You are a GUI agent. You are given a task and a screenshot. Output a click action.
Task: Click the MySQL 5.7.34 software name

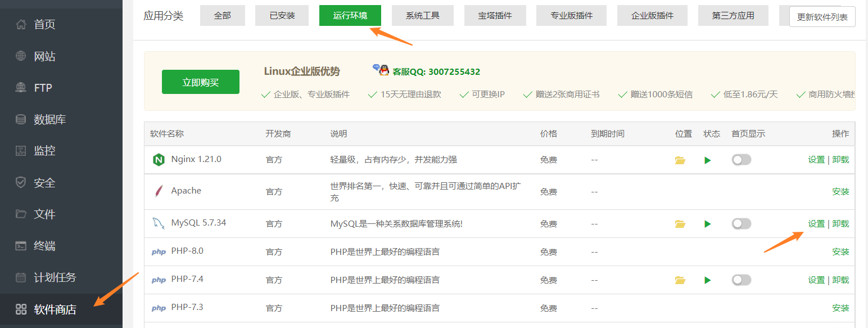pyautogui.click(x=198, y=223)
